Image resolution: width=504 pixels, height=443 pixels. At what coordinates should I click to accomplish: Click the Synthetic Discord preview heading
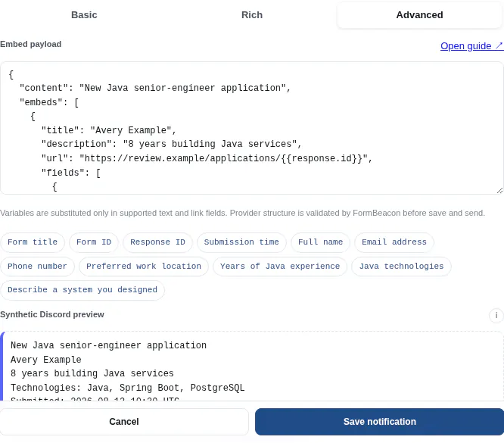pyautogui.click(x=52, y=314)
